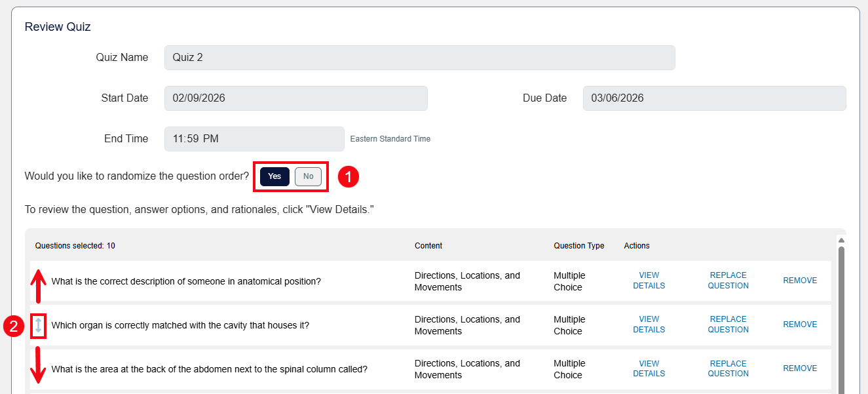Screen dimensions: 868x394
Task: View Details for the organ cavity question
Action: pos(649,324)
